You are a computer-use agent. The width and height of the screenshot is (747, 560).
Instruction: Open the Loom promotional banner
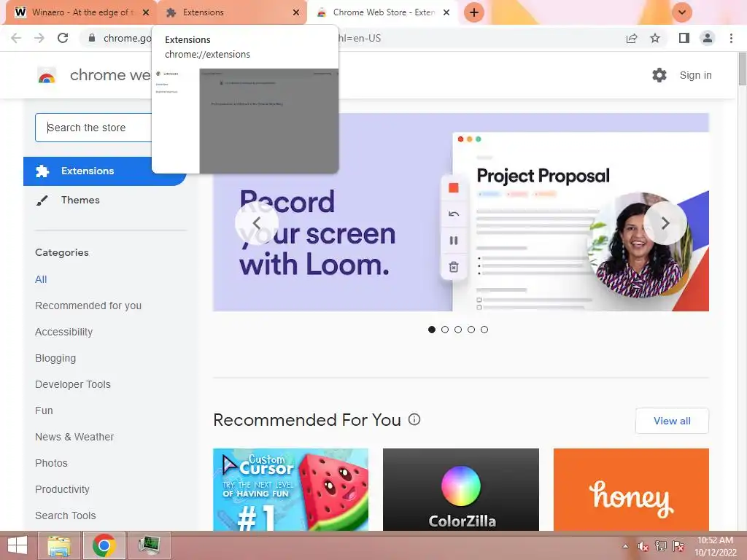[461, 212]
